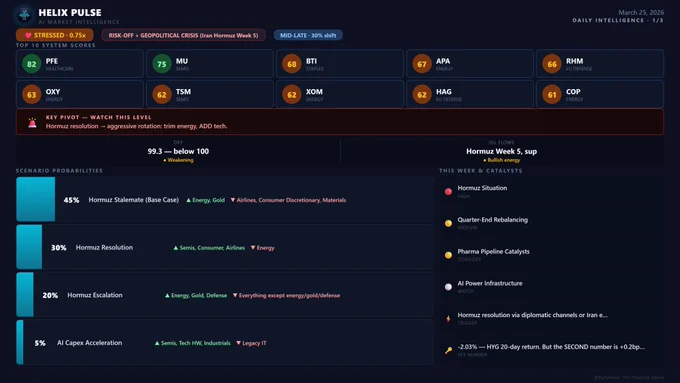This screenshot has height=383, width=680.
Task: Click 'Semis, Tech HW, Industrials' winners text
Action: (193, 343)
